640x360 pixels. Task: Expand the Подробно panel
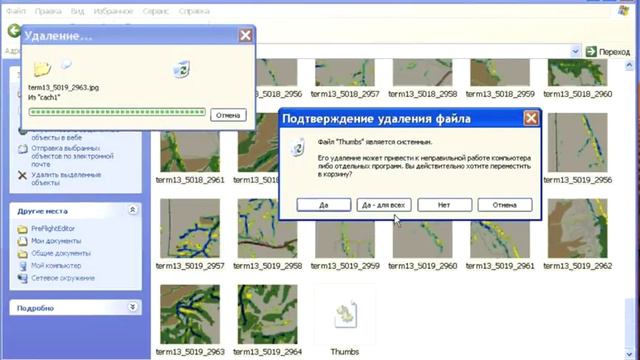[x=133, y=307]
